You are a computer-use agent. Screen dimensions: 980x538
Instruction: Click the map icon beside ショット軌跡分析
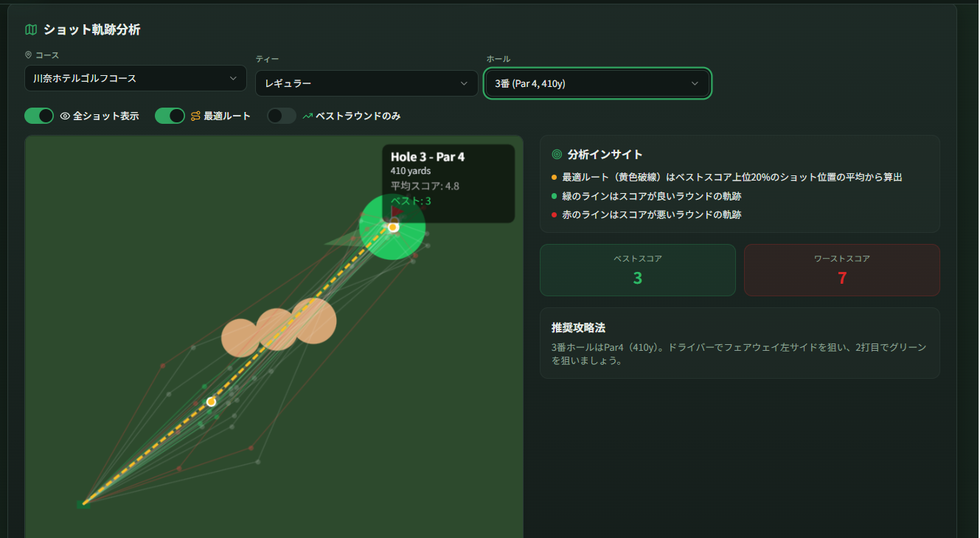point(30,30)
